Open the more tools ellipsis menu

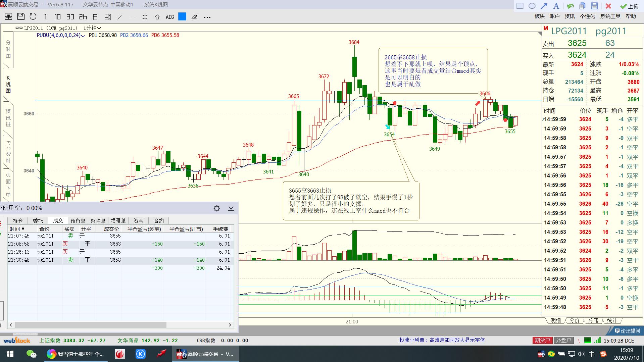[x=207, y=17]
